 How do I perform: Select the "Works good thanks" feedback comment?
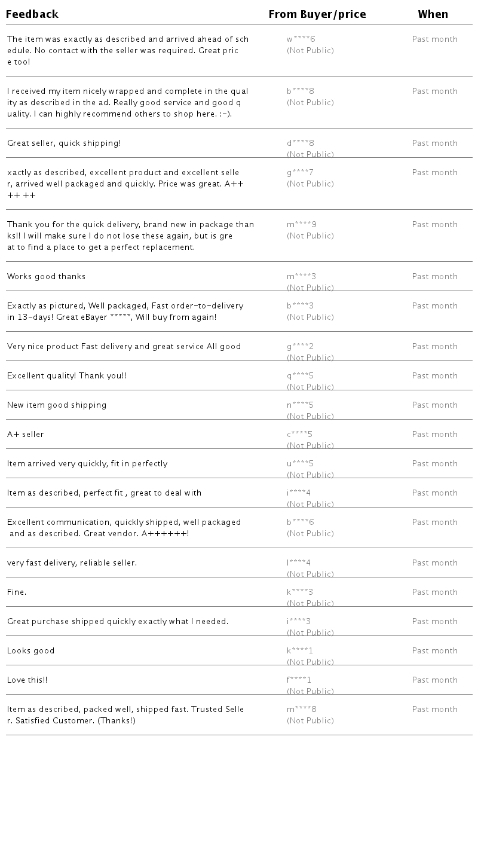click(46, 277)
